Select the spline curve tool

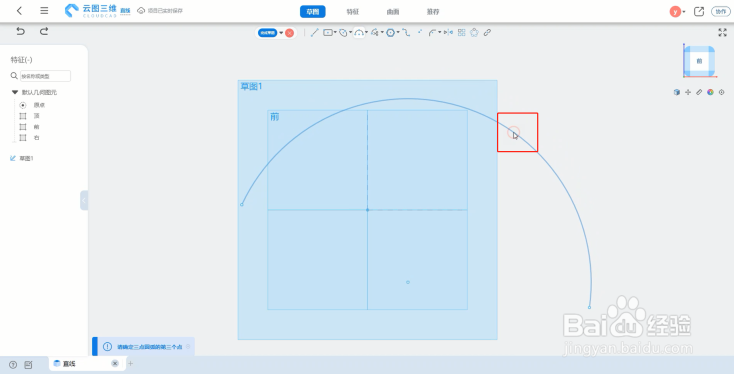click(x=406, y=32)
